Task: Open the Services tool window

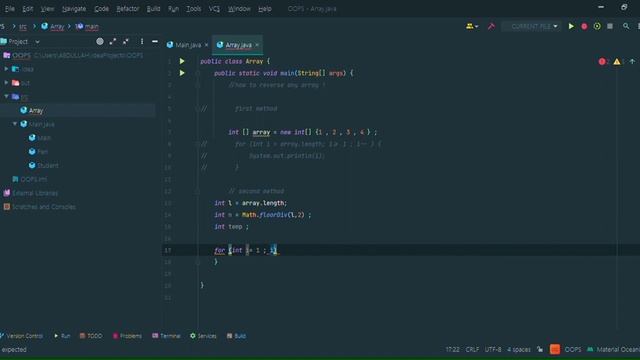Action: pyautogui.click(x=203, y=336)
